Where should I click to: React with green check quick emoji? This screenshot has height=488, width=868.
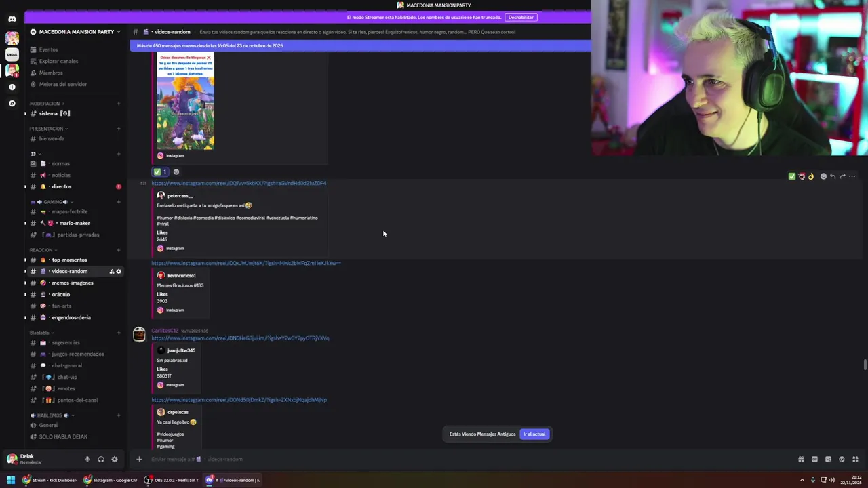(x=791, y=176)
